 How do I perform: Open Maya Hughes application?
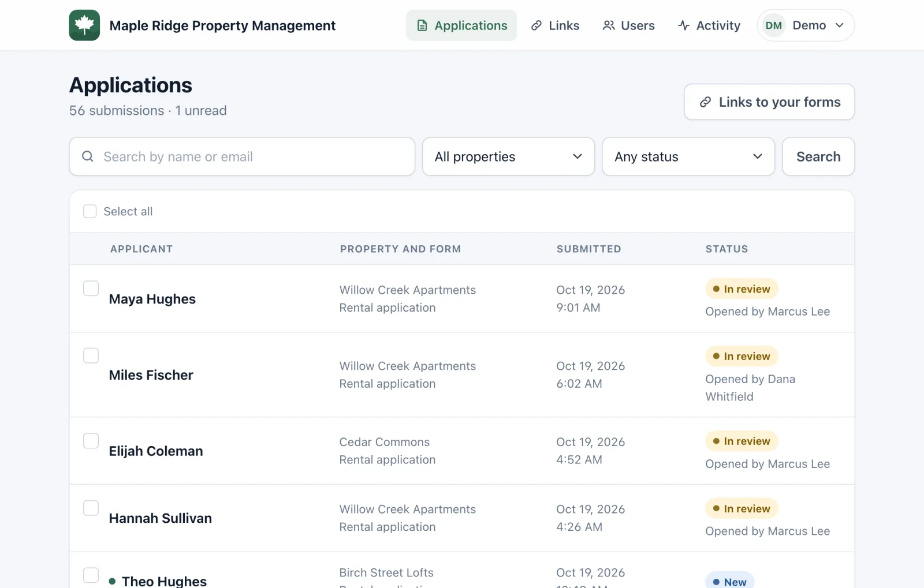pyautogui.click(x=152, y=299)
